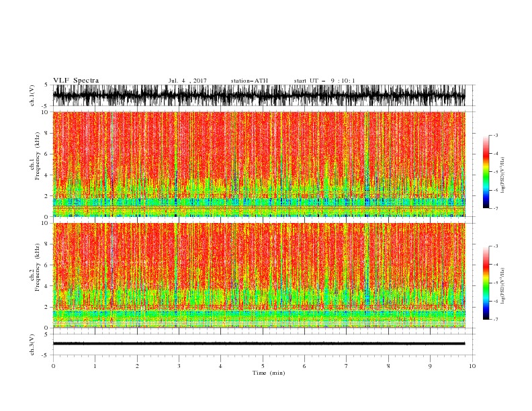Viewport: 532px width, 411px height.
Task: Click the "-7" value on ch.2 color bar
Action: coord(495,320)
